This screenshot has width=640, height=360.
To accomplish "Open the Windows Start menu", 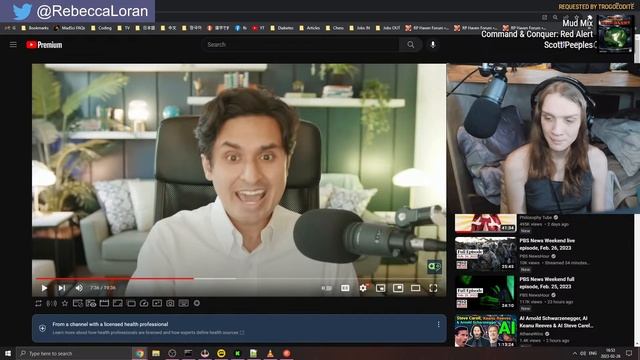I will (x=8, y=353).
